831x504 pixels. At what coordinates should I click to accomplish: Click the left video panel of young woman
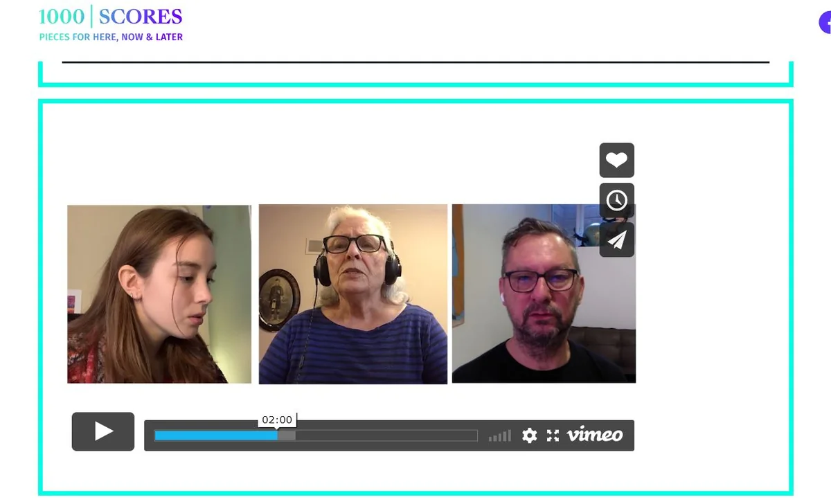159,294
